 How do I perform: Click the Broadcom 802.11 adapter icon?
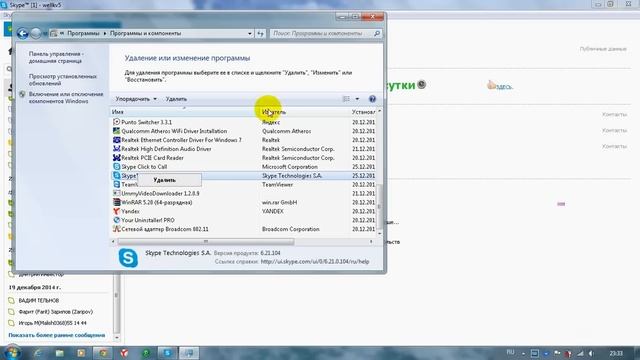116,229
